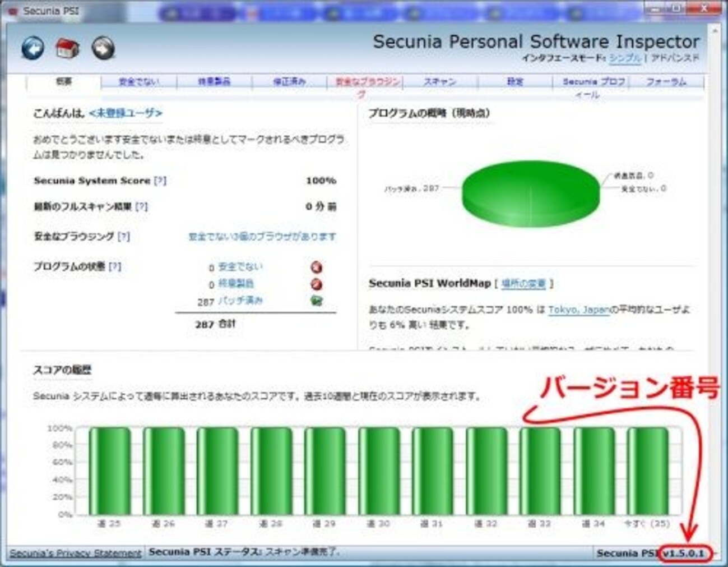Screen dimensions: 728x567
Task: Go back with the blue arrow button
Action: 33,48
